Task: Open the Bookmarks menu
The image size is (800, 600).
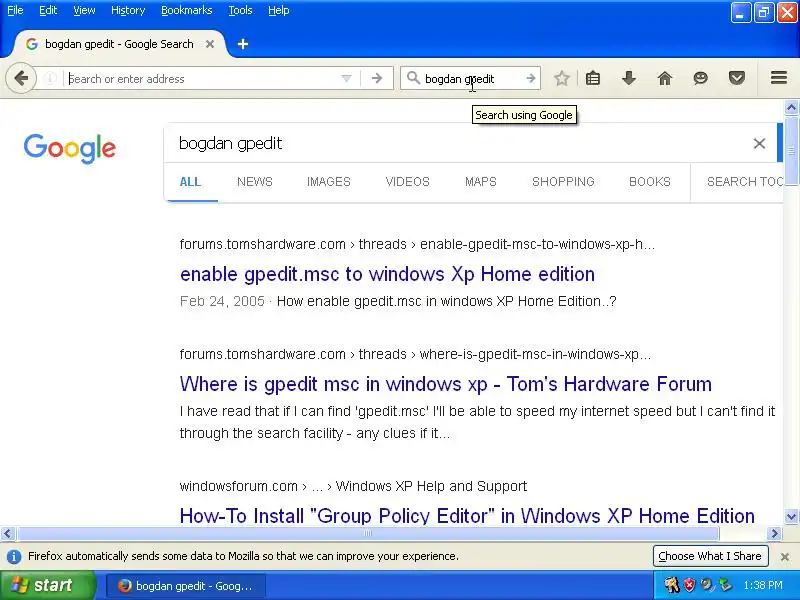Action: click(187, 10)
